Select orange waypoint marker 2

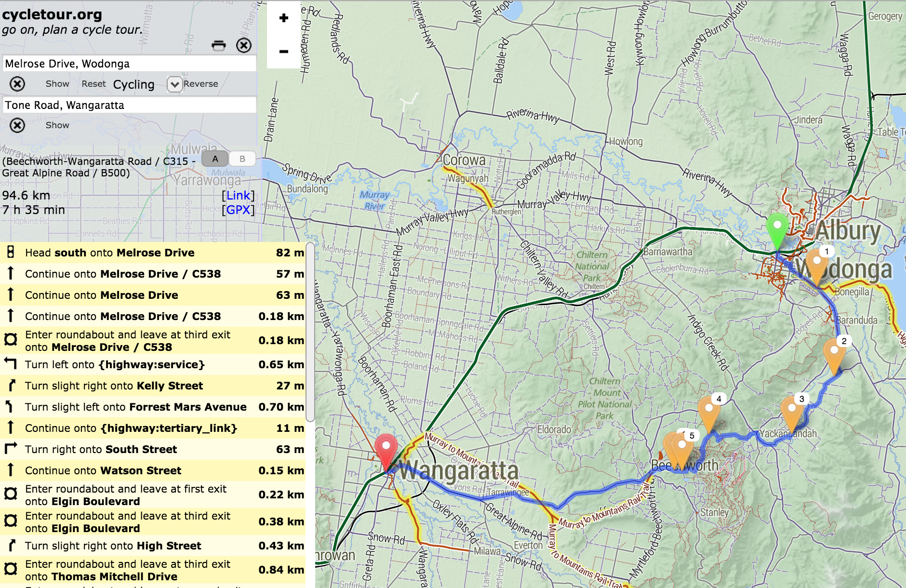pyautogui.click(x=834, y=354)
